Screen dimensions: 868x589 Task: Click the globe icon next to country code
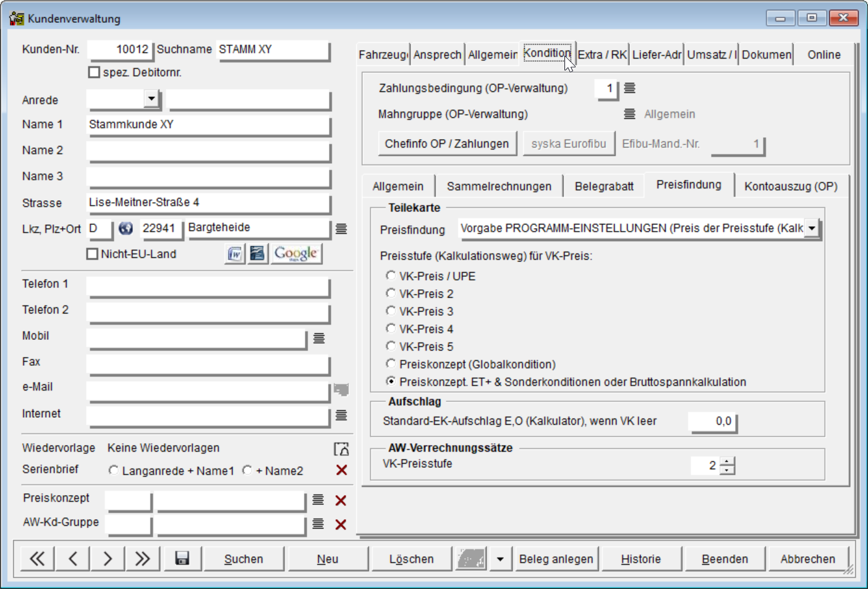[126, 229]
